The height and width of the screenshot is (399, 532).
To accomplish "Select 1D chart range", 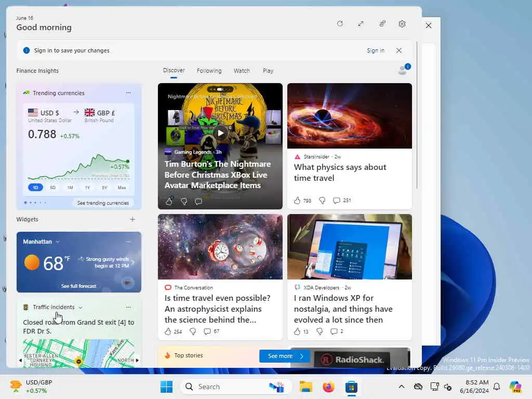I will pos(36,187).
